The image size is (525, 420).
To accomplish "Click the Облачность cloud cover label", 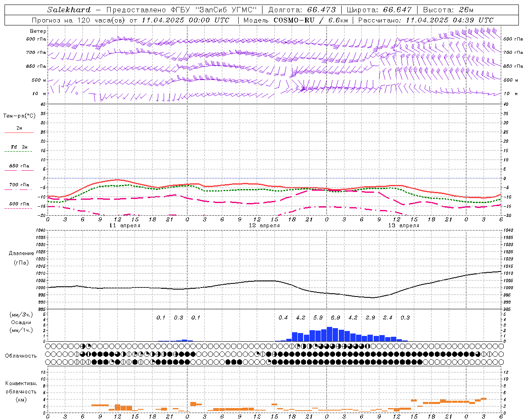I will 21,356.
